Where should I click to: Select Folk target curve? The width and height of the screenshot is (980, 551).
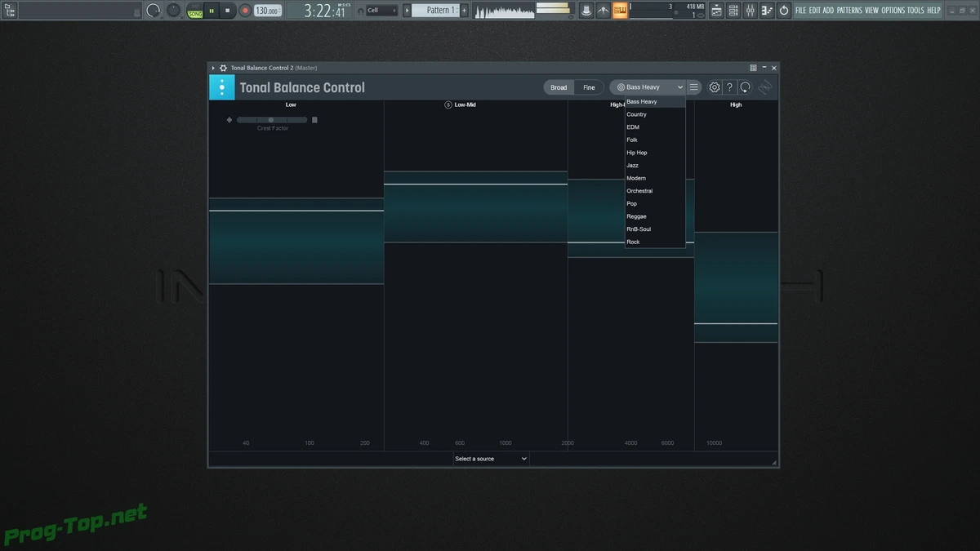click(655, 140)
